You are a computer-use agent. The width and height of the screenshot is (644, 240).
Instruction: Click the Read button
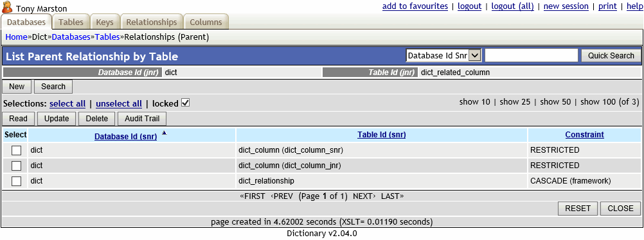click(19, 119)
